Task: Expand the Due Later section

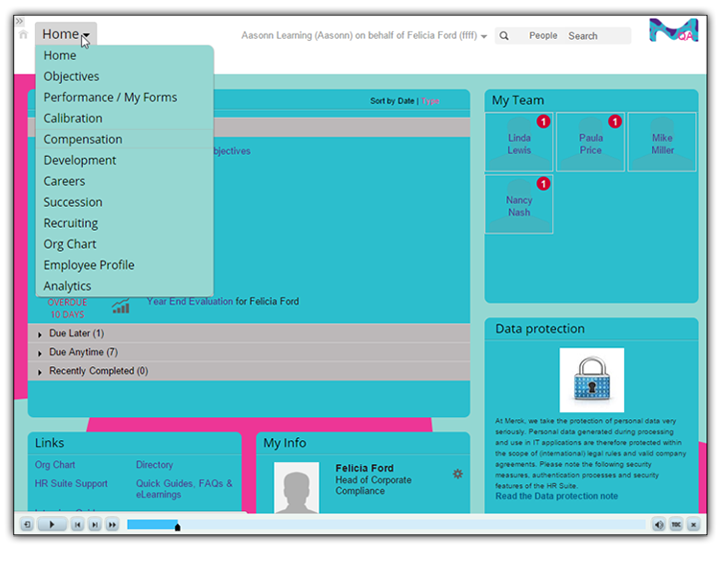Action: (x=40, y=334)
